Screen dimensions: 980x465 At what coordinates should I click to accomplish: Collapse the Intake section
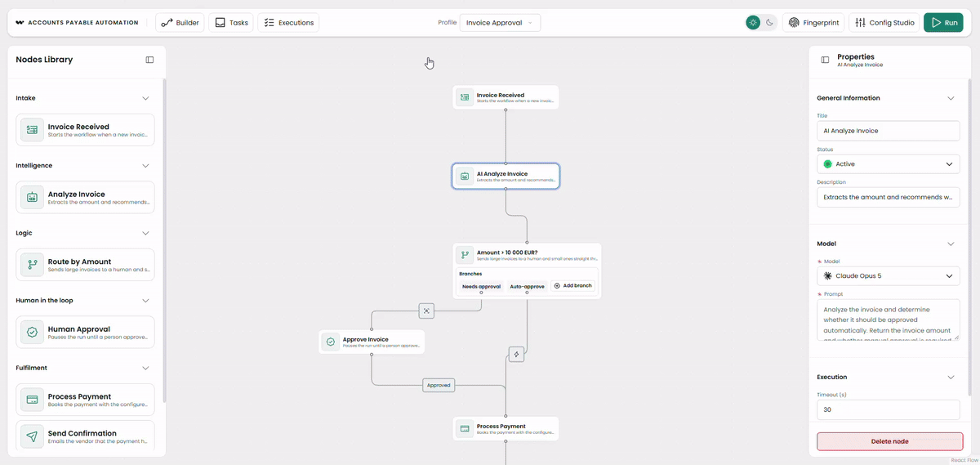[146, 98]
